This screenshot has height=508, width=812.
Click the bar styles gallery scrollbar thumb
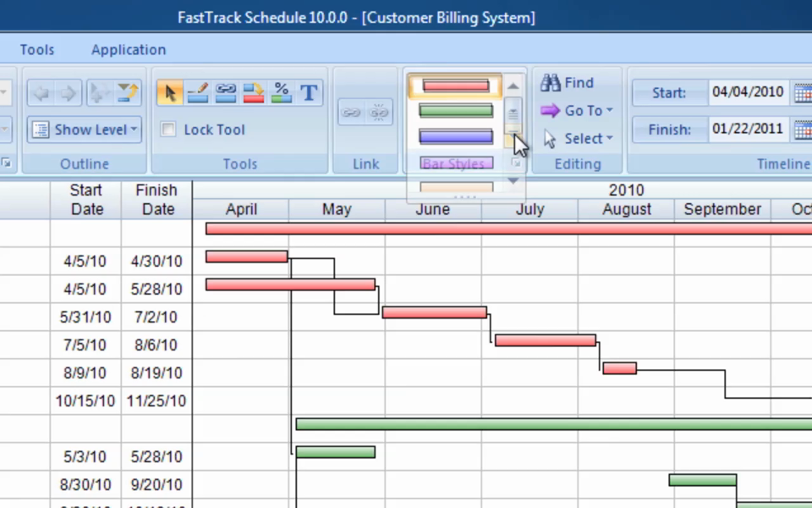[x=513, y=114]
